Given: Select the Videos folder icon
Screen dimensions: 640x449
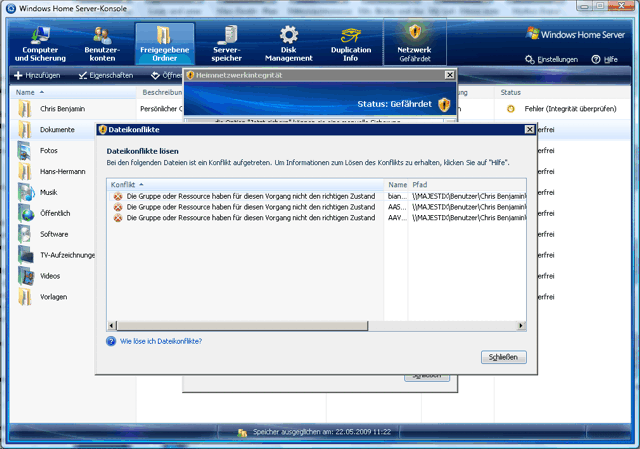Looking at the screenshot, I should pyautogui.click(x=26, y=276).
